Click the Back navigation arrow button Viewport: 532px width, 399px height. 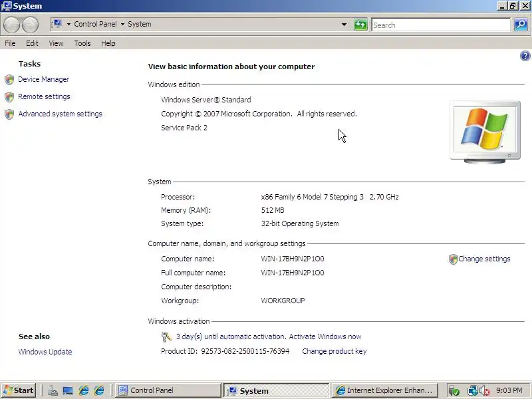pyautogui.click(x=11, y=25)
